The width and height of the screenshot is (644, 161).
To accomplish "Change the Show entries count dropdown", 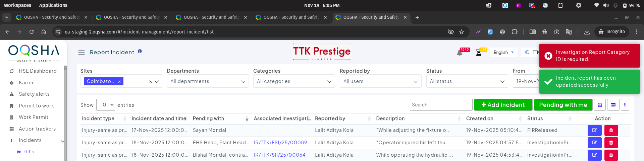I will click(106, 105).
